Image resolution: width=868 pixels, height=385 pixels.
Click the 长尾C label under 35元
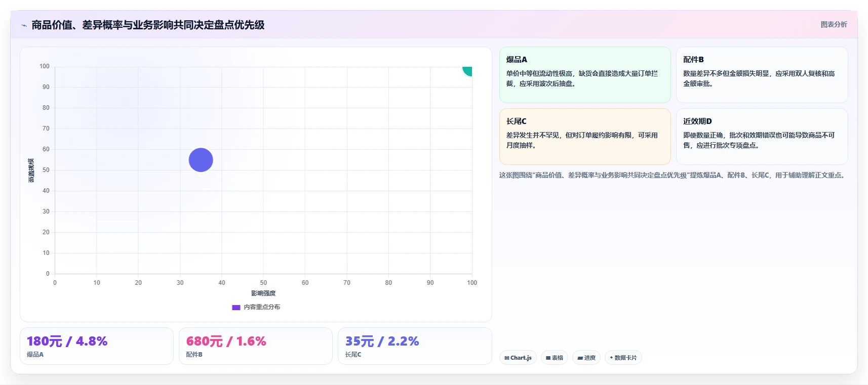click(353, 355)
